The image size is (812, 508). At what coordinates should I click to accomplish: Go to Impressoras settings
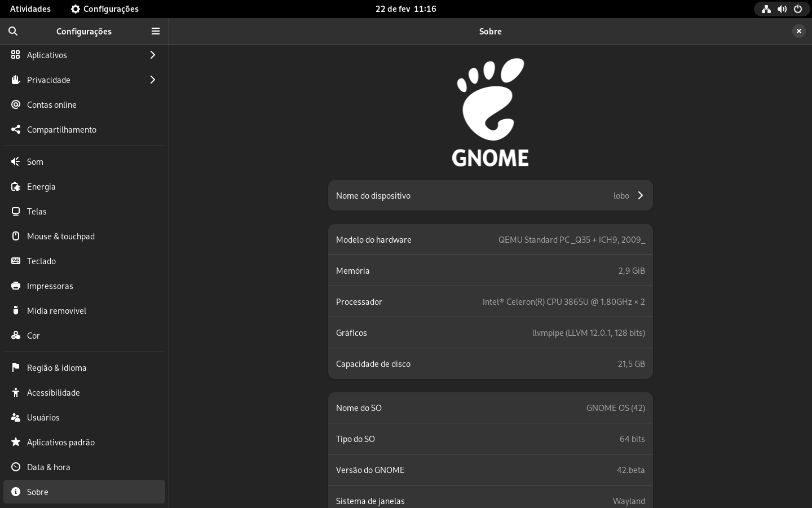tap(85, 286)
